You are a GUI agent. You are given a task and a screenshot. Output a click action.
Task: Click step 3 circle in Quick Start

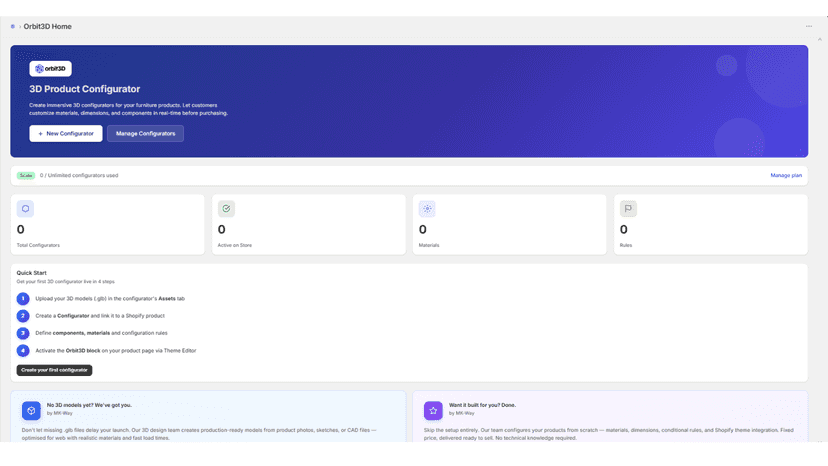pos(23,333)
